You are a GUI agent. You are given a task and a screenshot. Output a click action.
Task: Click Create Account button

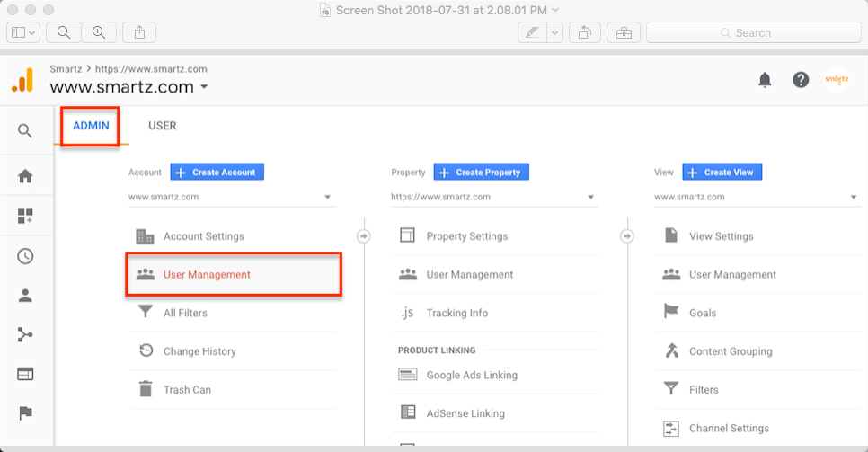point(217,173)
